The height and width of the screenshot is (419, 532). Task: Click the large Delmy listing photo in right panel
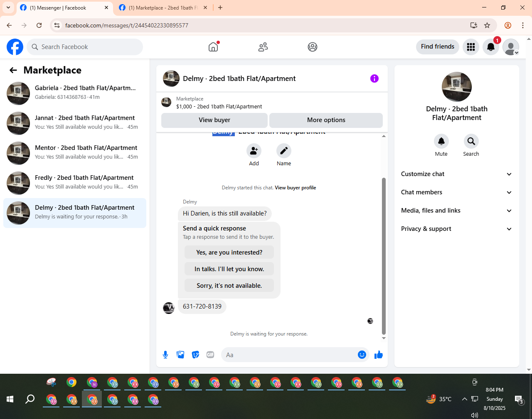click(x=457, y=87)
